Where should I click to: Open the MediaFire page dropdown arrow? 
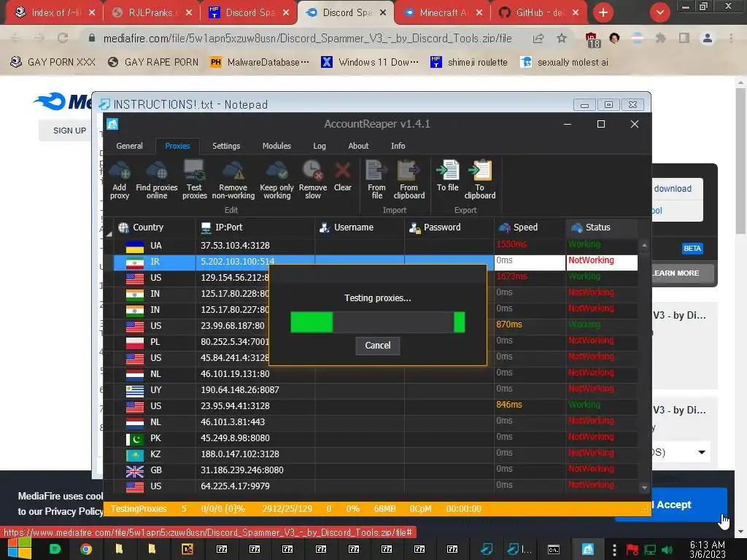click(702, 452)
